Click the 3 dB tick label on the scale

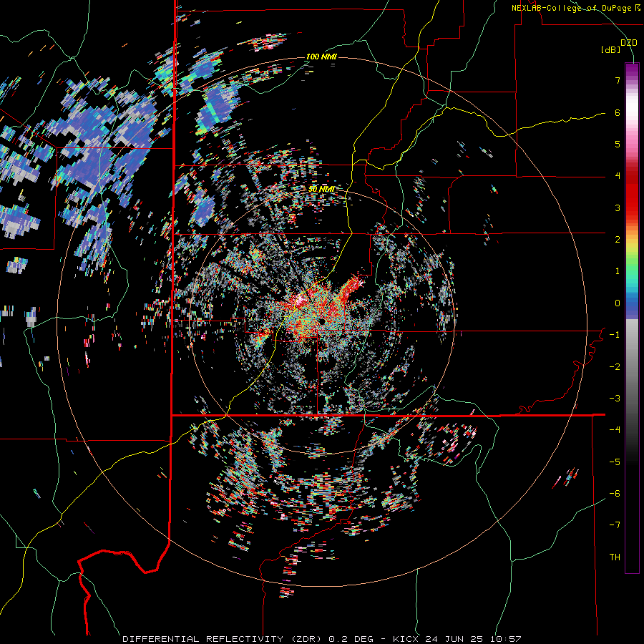(618, 208)
